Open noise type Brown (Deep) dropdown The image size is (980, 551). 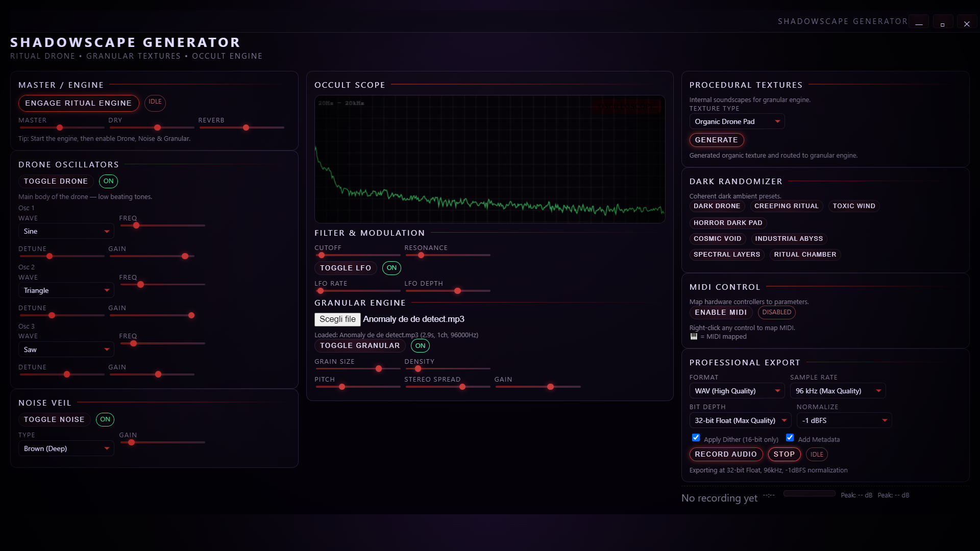pos(66,448)
